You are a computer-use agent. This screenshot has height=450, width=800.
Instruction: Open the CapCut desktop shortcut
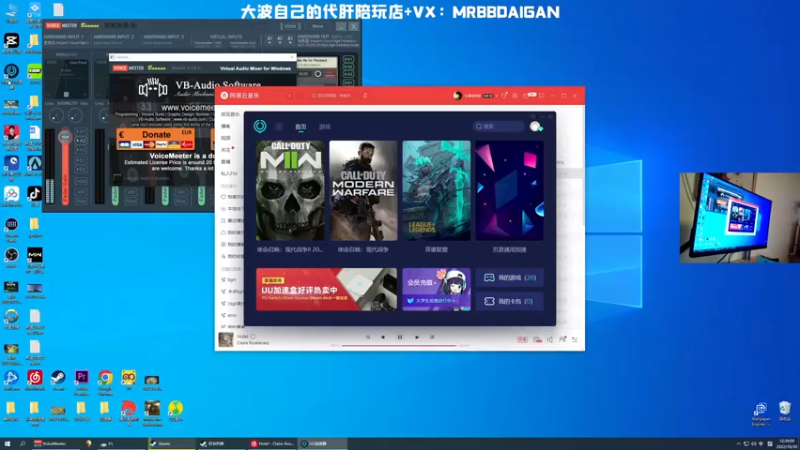coord(11,43)
